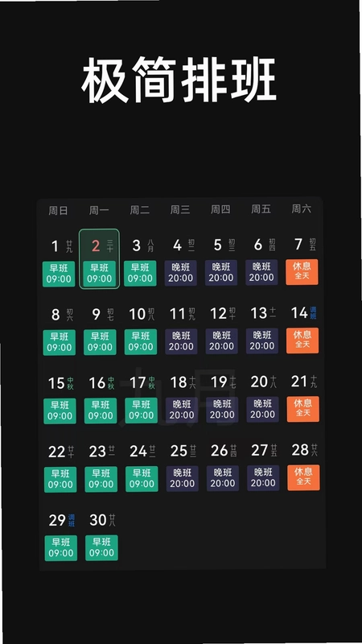Screen dimensions: 362x644
Task: Open the 晚班 20:00 shift on the 5th
Action: pyautogui.click(x=221, y=272)
